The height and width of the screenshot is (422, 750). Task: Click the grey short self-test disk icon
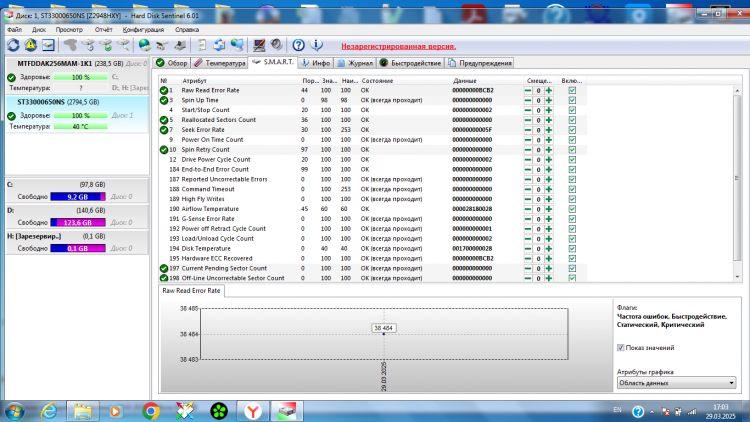(70, 45)
